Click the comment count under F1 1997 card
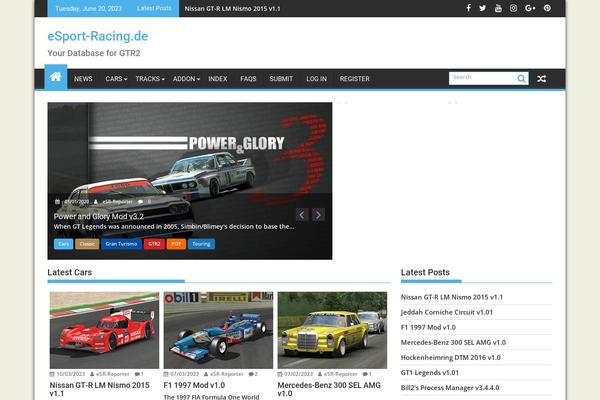 253,374
